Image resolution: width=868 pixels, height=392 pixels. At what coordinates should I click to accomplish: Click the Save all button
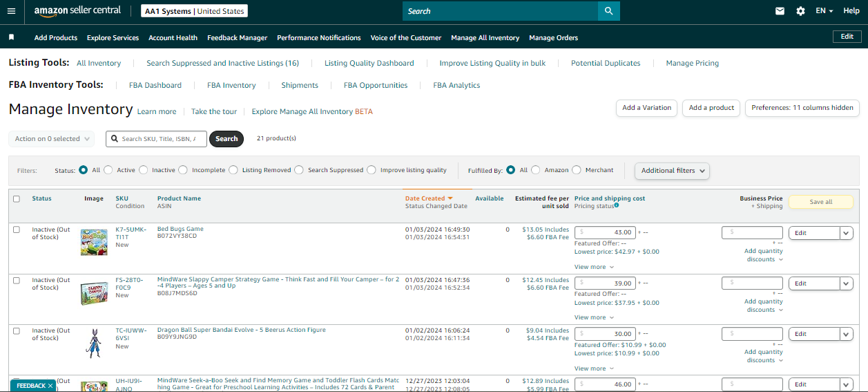821,202
